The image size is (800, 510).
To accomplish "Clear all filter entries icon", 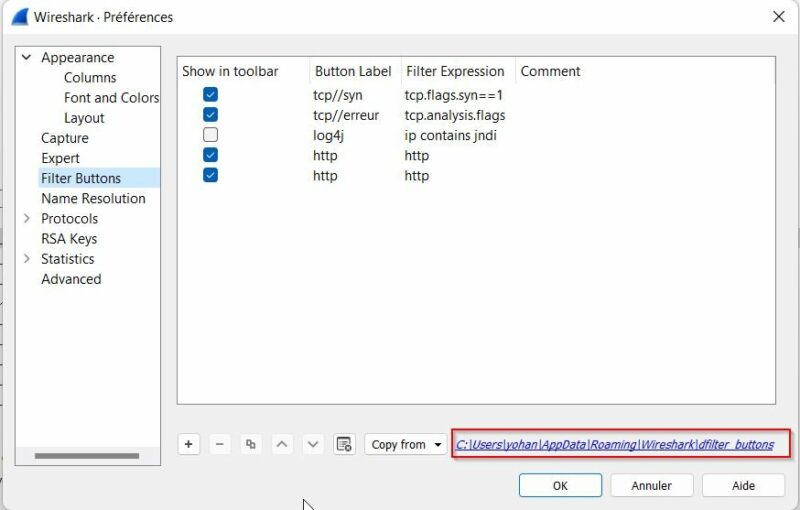I will [x=344, y=444].
